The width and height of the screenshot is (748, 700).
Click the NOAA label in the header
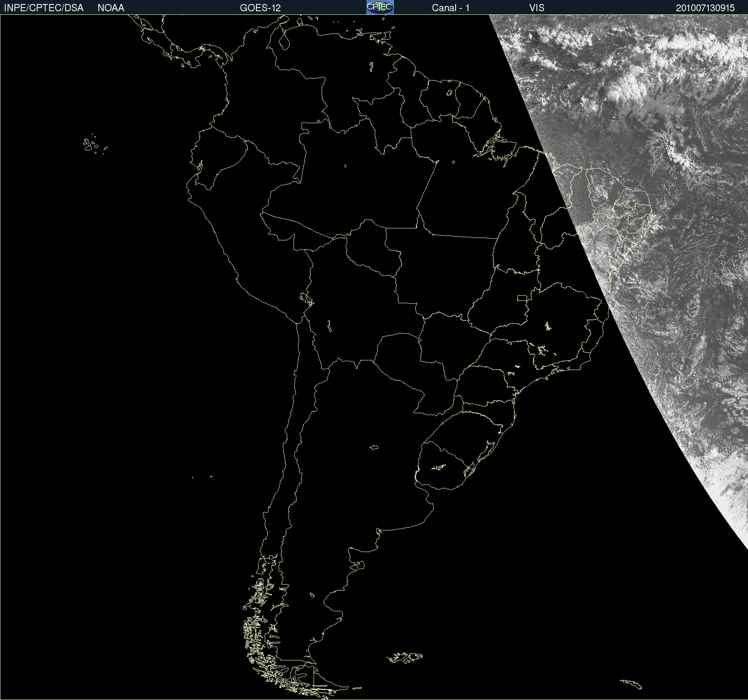(x=111, y=8)
